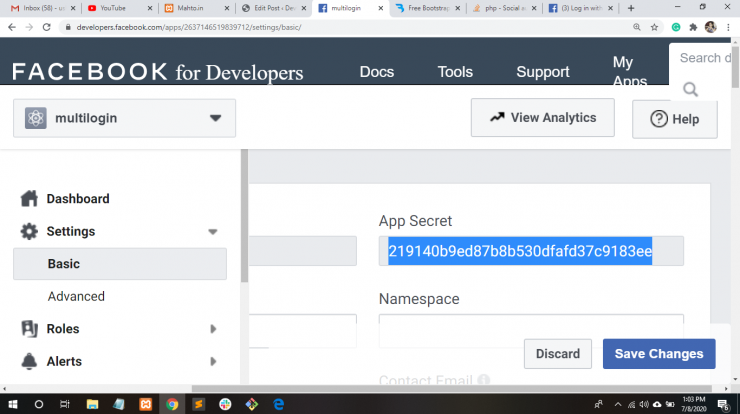Open the Extensions puzzle icon

tap(693, 27)
